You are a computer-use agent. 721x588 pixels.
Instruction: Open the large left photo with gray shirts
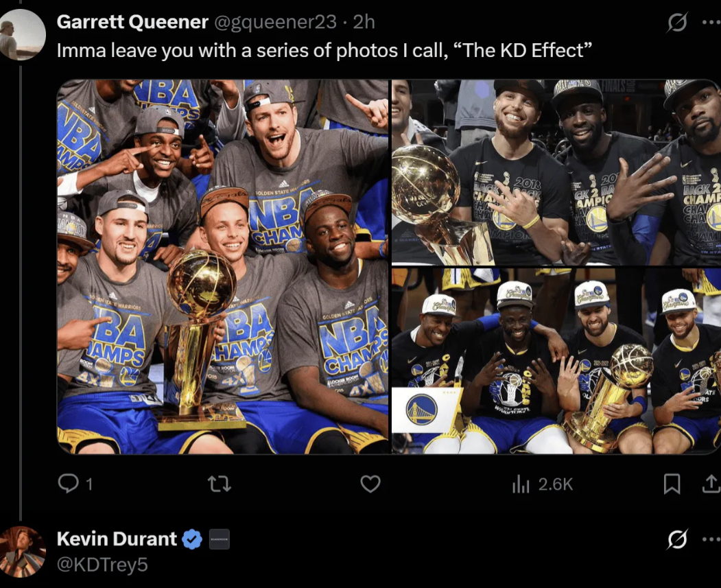[x=223, y=266]
